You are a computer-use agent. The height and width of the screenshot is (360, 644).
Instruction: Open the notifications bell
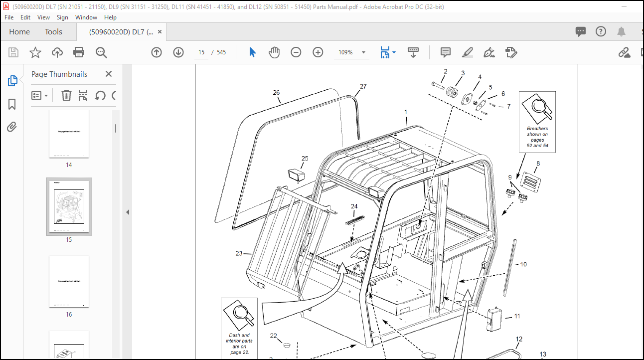pos(621,32)
